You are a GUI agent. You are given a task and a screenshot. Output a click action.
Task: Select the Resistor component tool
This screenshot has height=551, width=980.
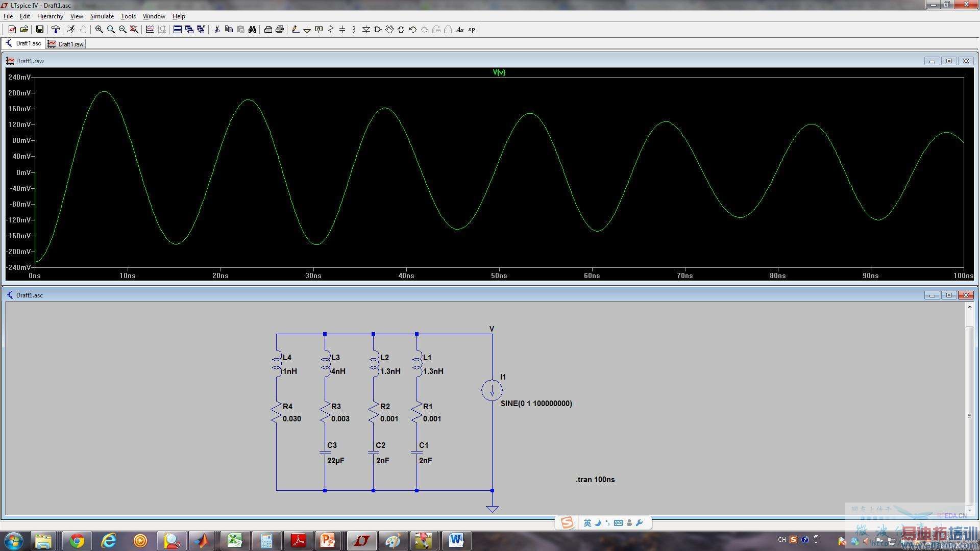[x=330, y=30]
